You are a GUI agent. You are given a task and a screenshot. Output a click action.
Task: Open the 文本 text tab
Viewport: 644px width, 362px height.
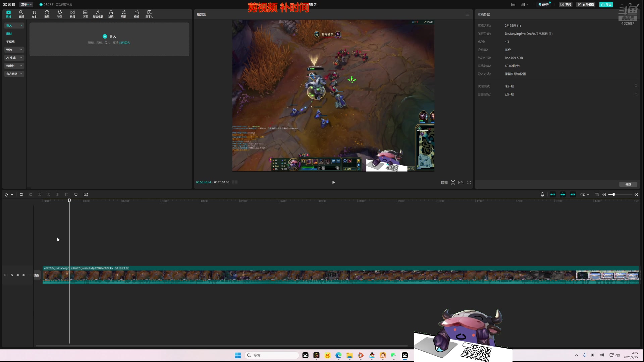34,14
